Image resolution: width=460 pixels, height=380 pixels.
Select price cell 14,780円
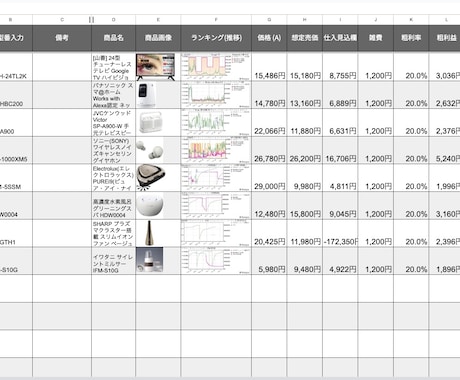click(x=269, y=95)
